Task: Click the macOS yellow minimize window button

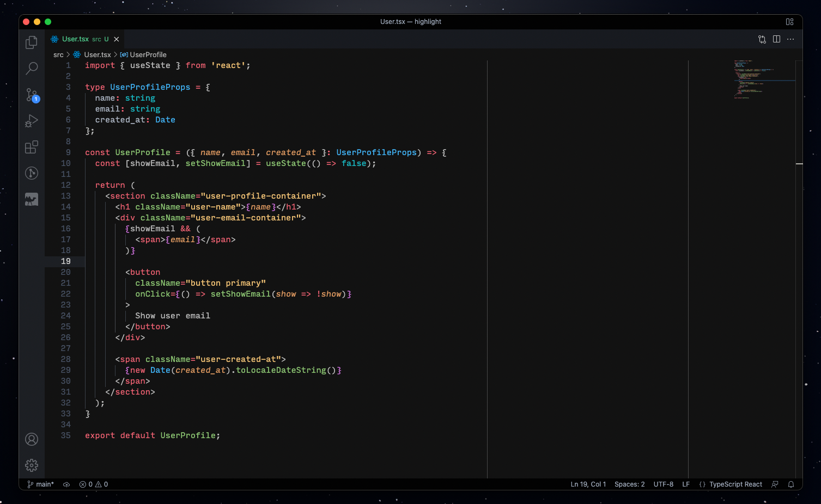Action: pos(37,22)
